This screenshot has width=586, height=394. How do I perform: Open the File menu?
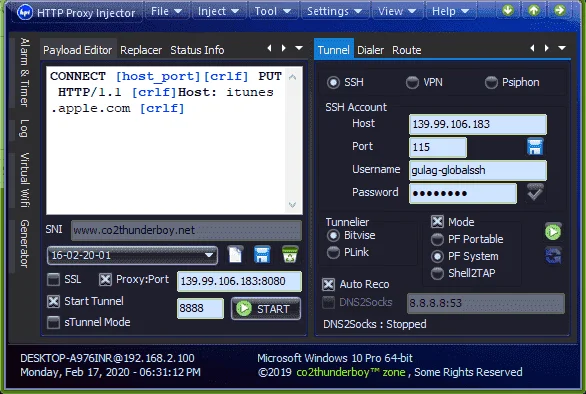[166, 11]
